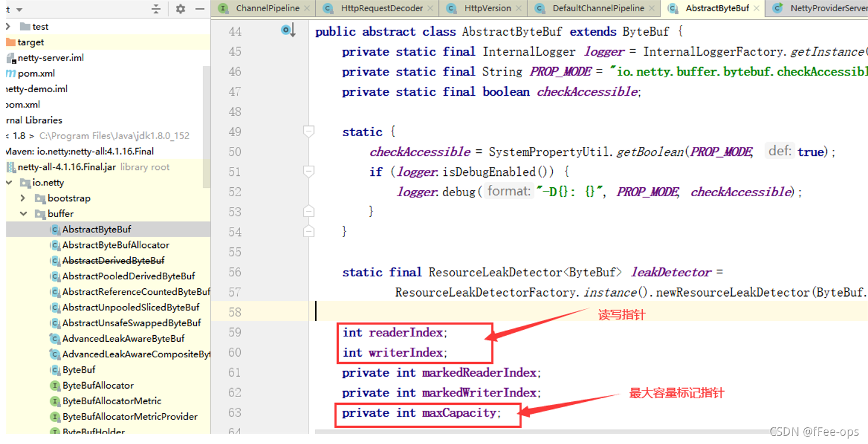The image size is (868, 444).
Task: Open AbstractByteBufAllocator class
Action: coord(116,245)
